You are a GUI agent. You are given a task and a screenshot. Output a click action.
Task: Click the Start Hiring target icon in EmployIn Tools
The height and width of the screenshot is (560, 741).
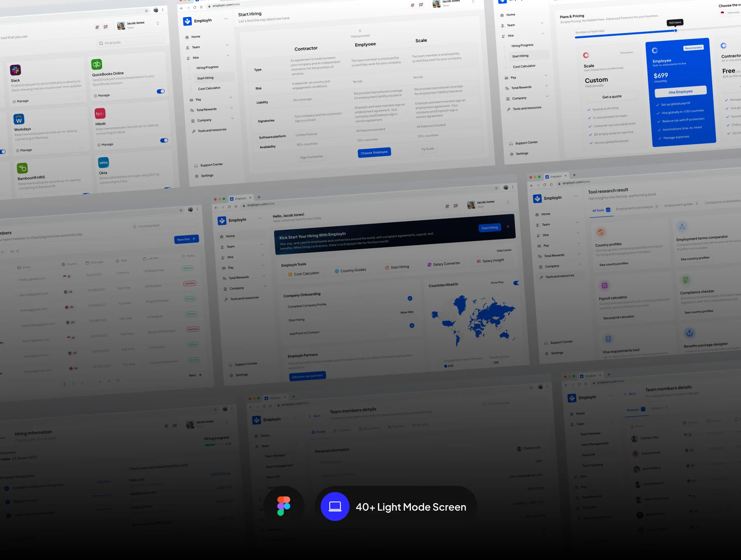pyautogui.click(x=387, y=268)
